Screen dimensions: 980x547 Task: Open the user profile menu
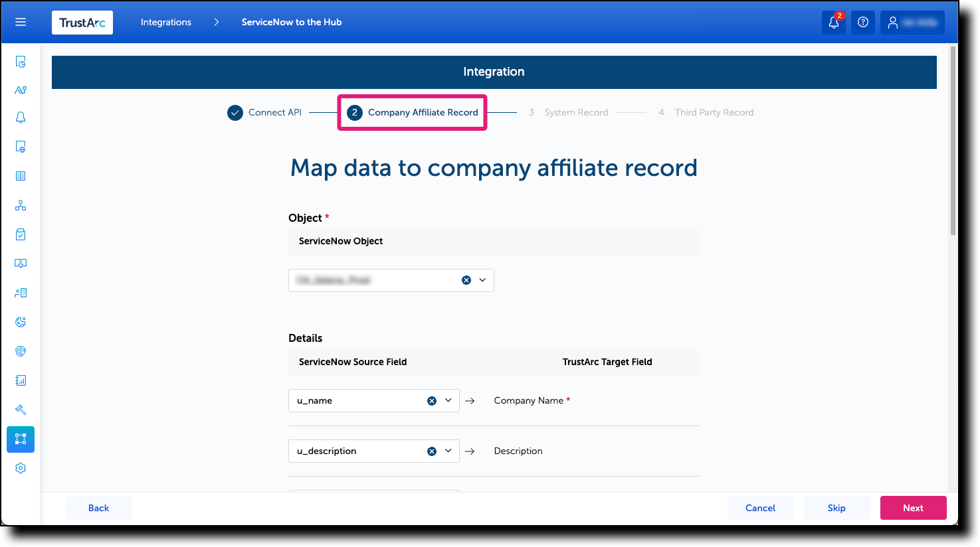912,22
